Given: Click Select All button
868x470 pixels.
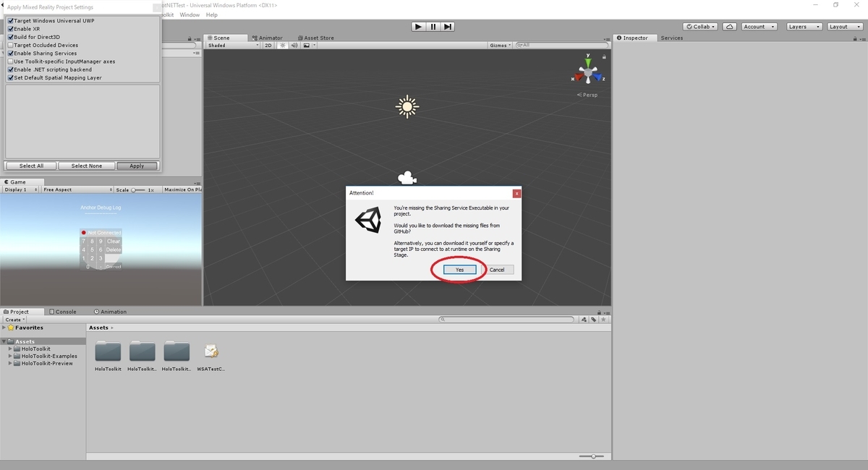Looking at the screenshot, I should click(31, 166).
